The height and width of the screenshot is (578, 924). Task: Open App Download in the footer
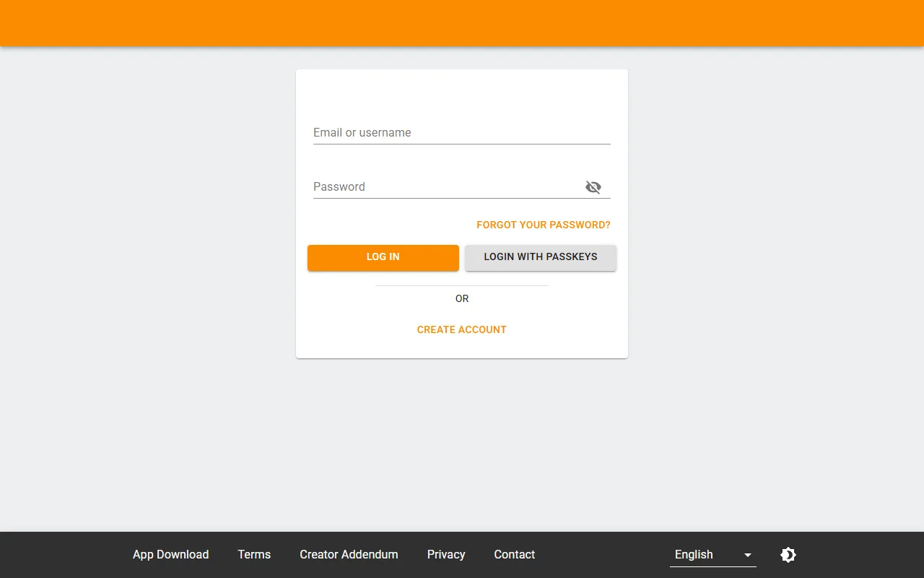[x=170, y=555]
